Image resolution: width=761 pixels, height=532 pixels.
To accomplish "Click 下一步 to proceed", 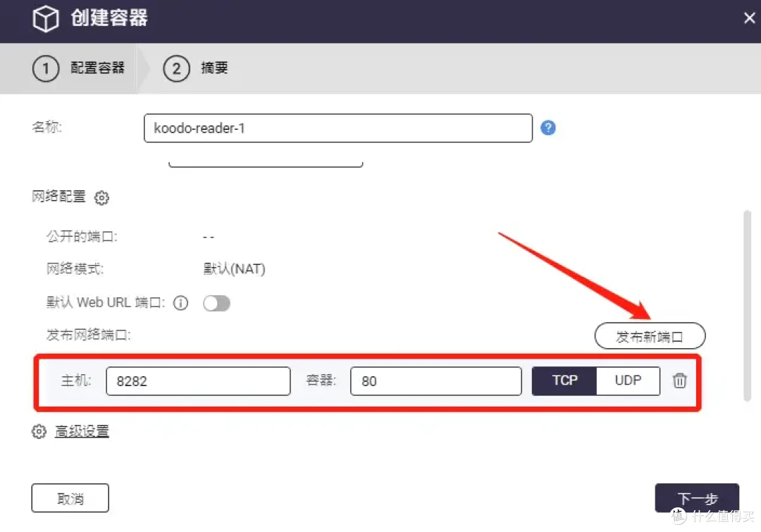I will click(697, 498).
